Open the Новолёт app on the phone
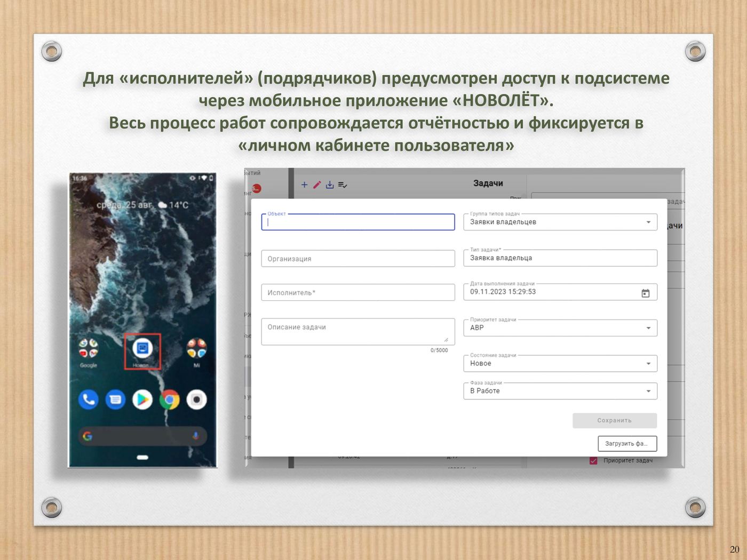Image resolution: width=747 pixels, height=560 pixels. [x=142, y=349]
